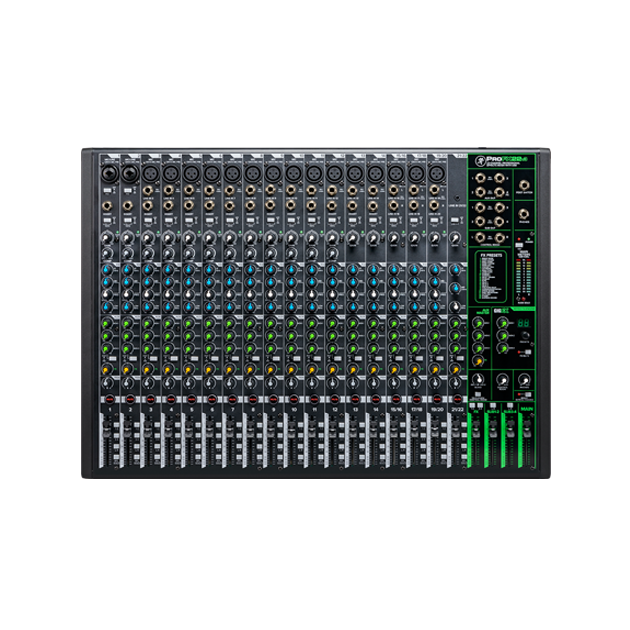Toggle the channel 1 Hi-Z switch
630x630 pixels.
pos(107,190)
